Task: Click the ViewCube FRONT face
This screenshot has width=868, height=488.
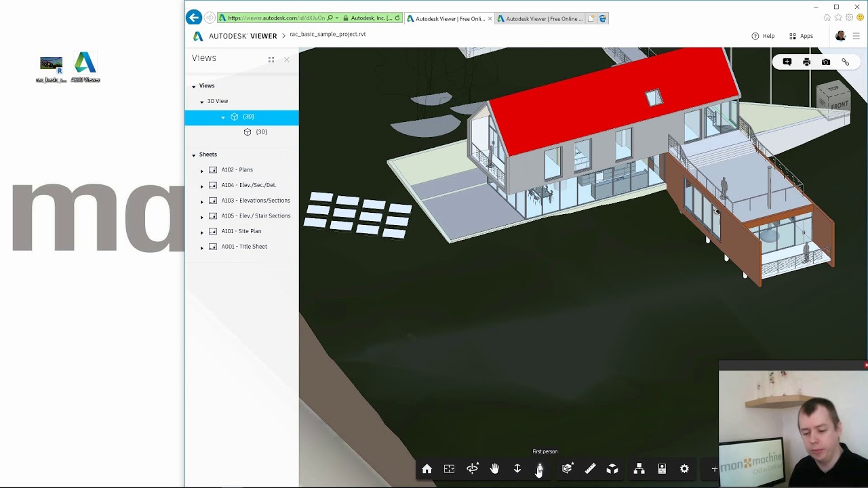Action: click(x=840, y=106)
